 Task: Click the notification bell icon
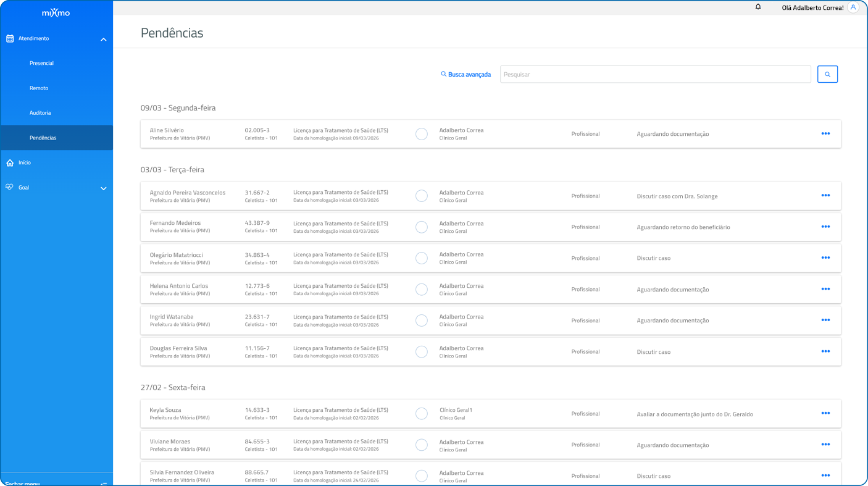[x=758, y=7]
